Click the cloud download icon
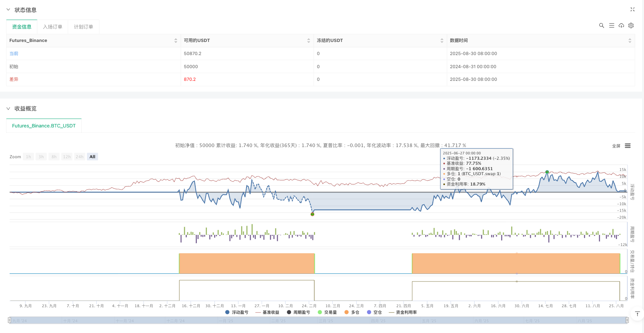 click(x=621, y=25)
